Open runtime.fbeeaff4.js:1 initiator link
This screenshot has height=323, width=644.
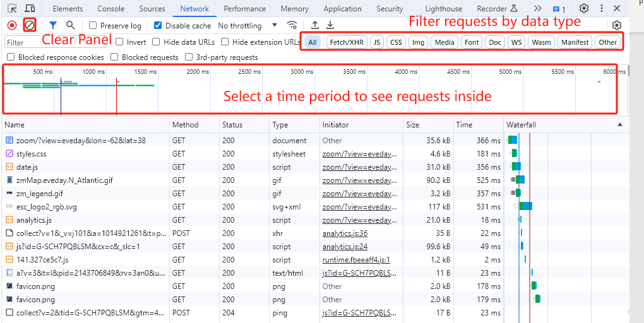tap(356, 260)
